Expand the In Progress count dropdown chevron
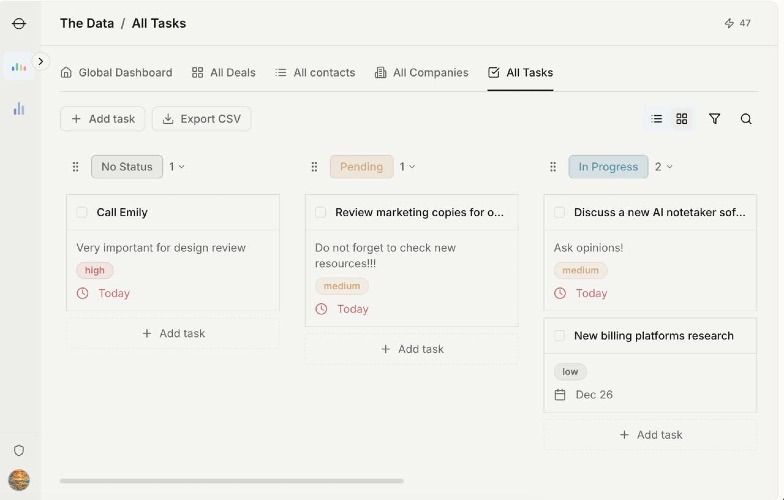This screenshot has height=500, width=784. click(670, 166)
